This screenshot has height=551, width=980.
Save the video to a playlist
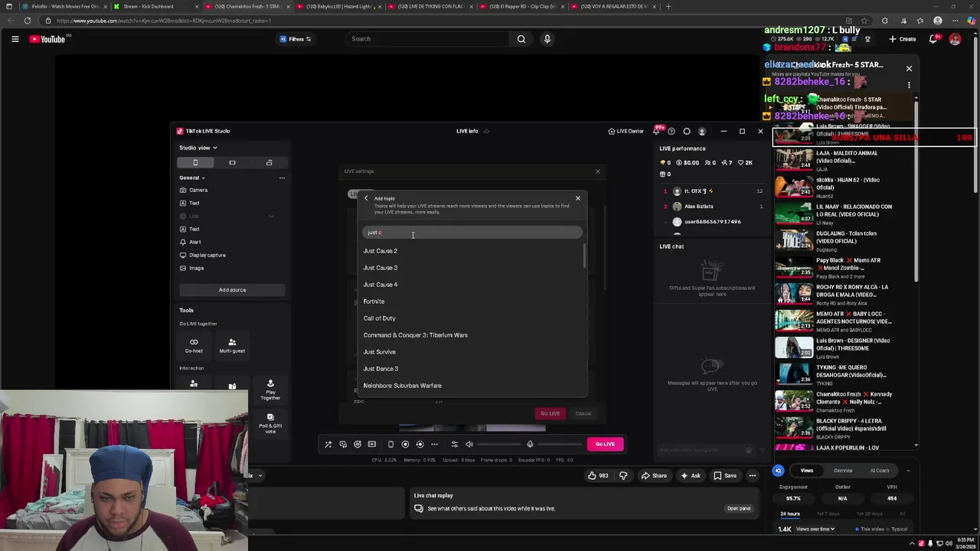tap(725, 476)
